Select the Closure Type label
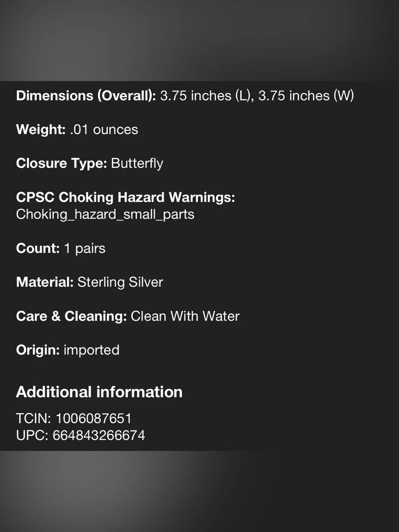Image resolution: width=399 pixels, height=532 pixels. click(x=61, y=163)
